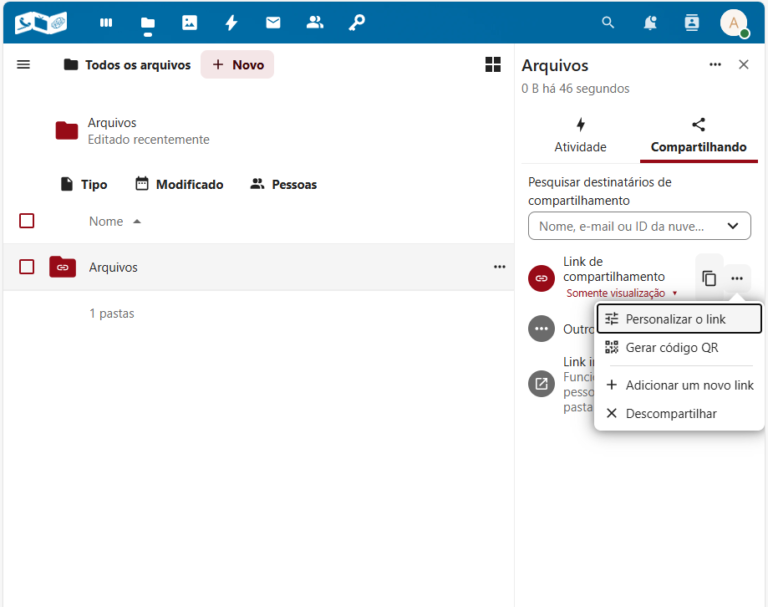Open the Dashboard app icon in top bar
Image resolution: width=768 pixels, height=607 pixels.
click(x=106, y=22)
